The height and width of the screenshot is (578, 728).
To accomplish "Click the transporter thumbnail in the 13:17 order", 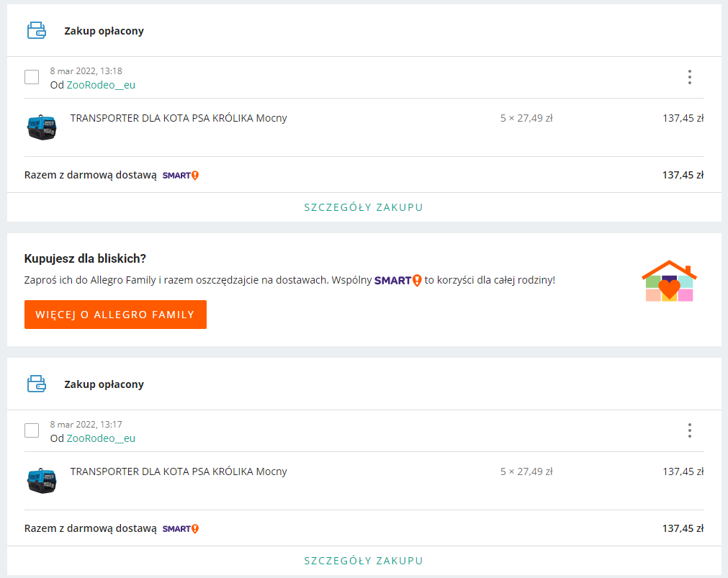I will [x=42, y=481].
